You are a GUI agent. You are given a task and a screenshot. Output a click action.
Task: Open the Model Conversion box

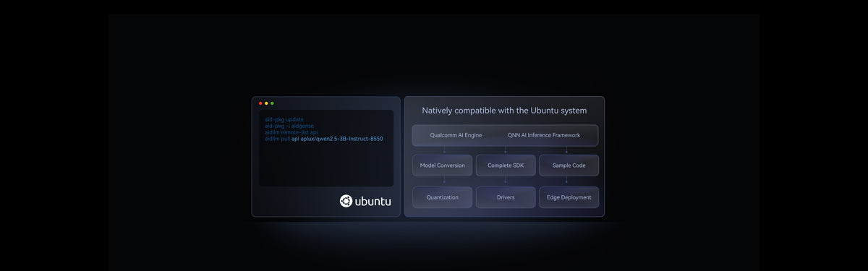pos(443,165)
